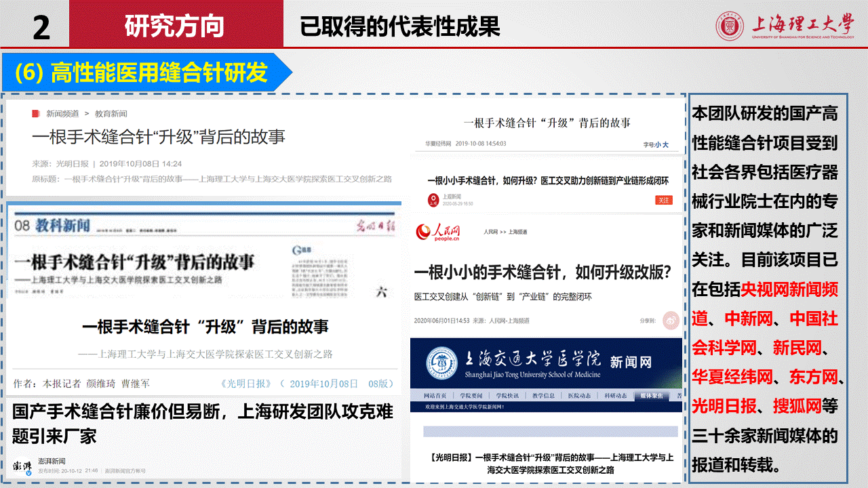The height and width of the screenshot is (488, 868).
Task: Click the 澎湃新闻 account name
Action: (x=52, y=461)
